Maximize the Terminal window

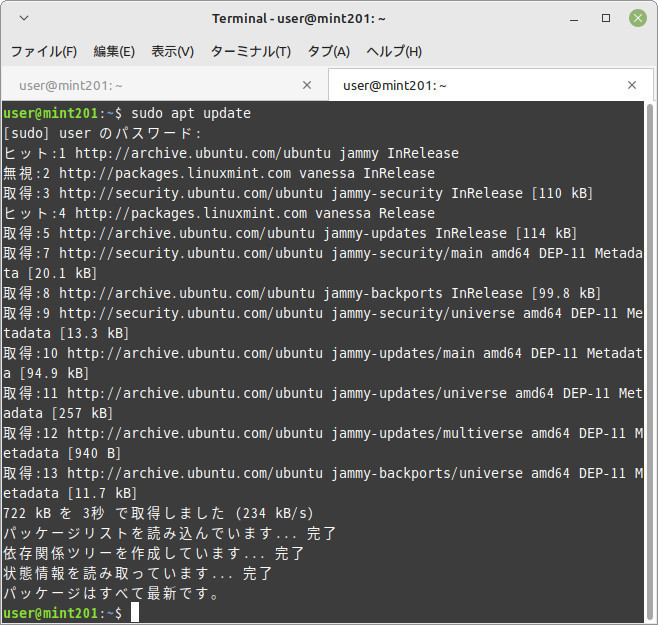coord(606,18)
